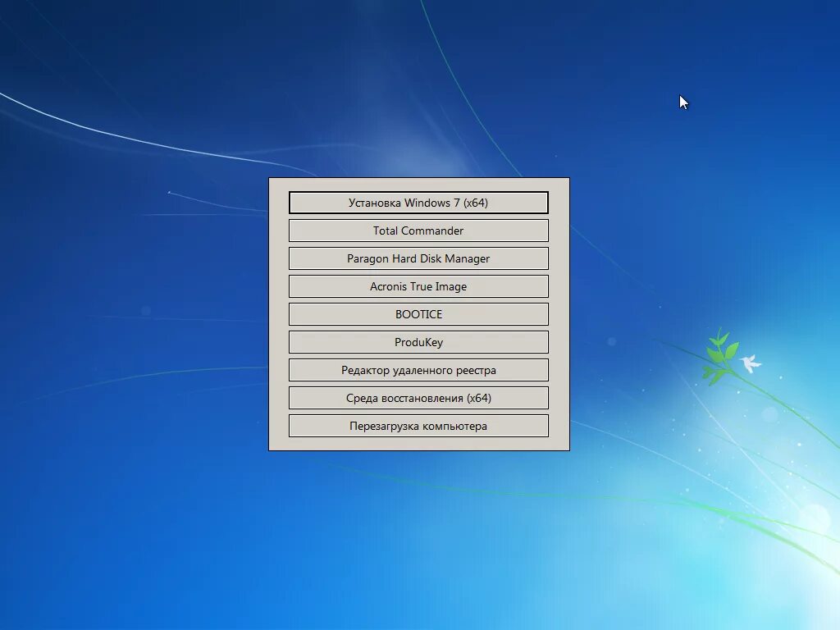This screenshot has width=840, height=630.
Task: Open the backup tool Acronis True Image
Action: [418, 286]
